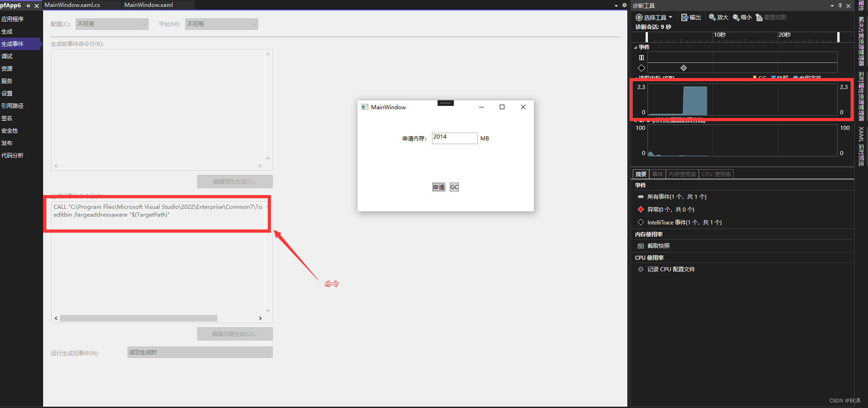Open the 配置(C) dropdown
868x408 pixels.
(x=112, y=24)
